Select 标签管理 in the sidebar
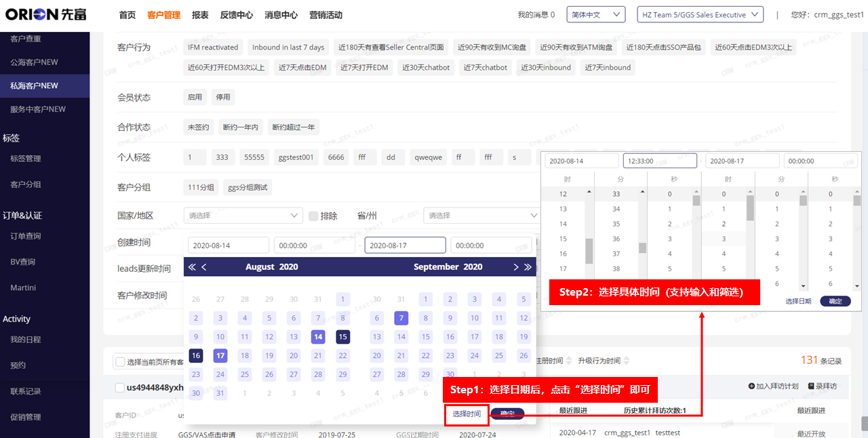Viewport: 868px width, 438px height. tap(26, 159)
